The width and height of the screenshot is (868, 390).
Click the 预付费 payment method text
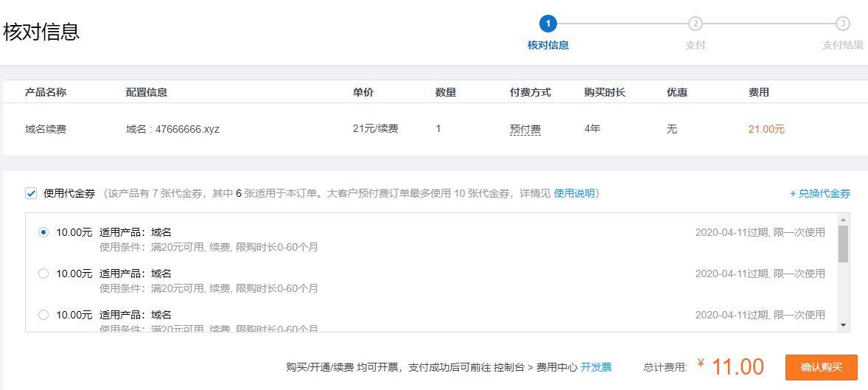[525, 129]
